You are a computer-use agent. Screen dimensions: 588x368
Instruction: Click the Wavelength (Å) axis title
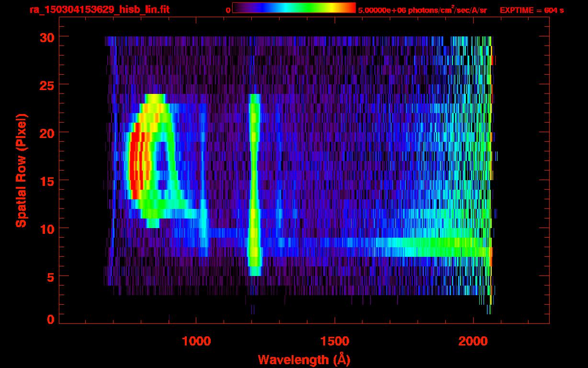[305, 359]
